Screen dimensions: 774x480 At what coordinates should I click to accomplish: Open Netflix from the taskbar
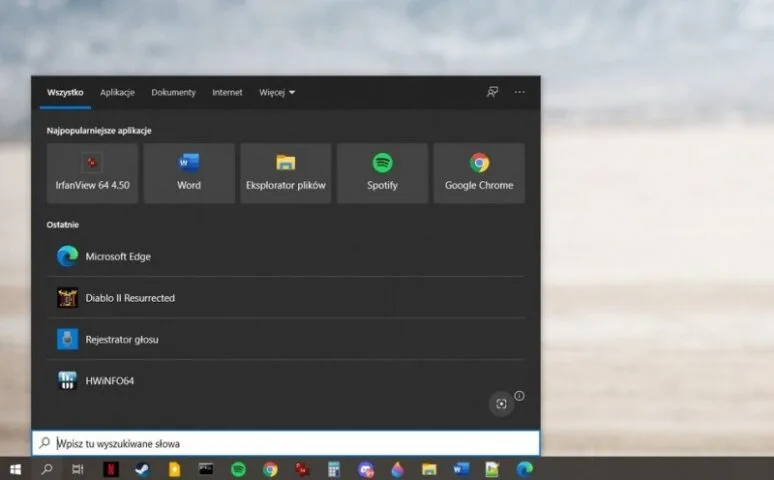coord(111,469)
